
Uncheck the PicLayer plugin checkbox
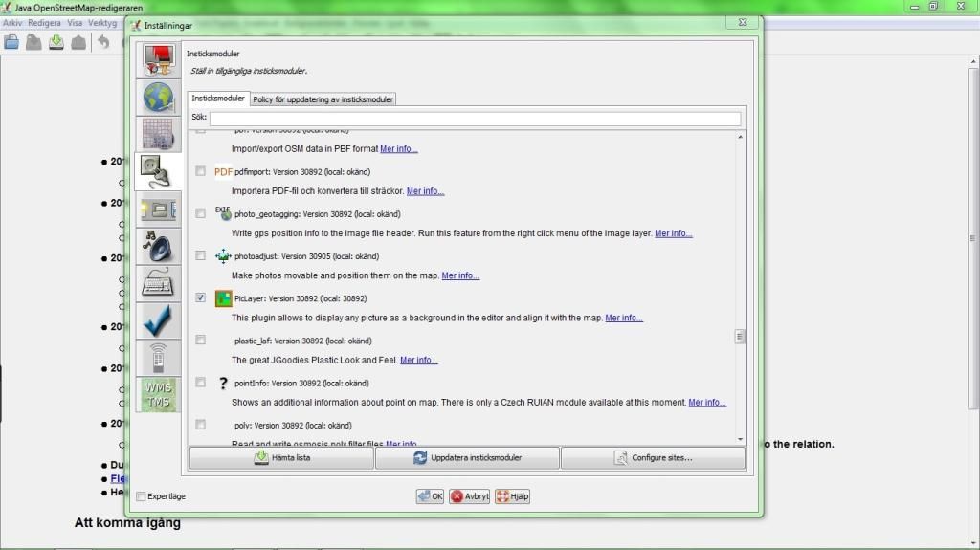pyautogui.click(x=200, y=297)
